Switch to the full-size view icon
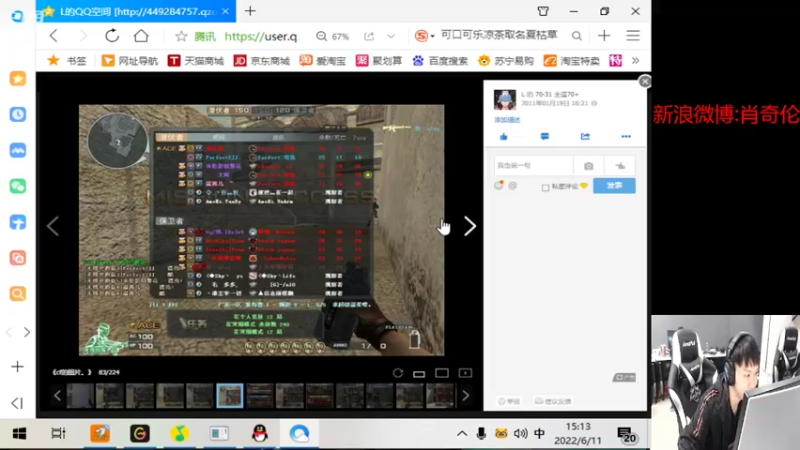Viewport: 800px width, 450px height. [442, 373]
